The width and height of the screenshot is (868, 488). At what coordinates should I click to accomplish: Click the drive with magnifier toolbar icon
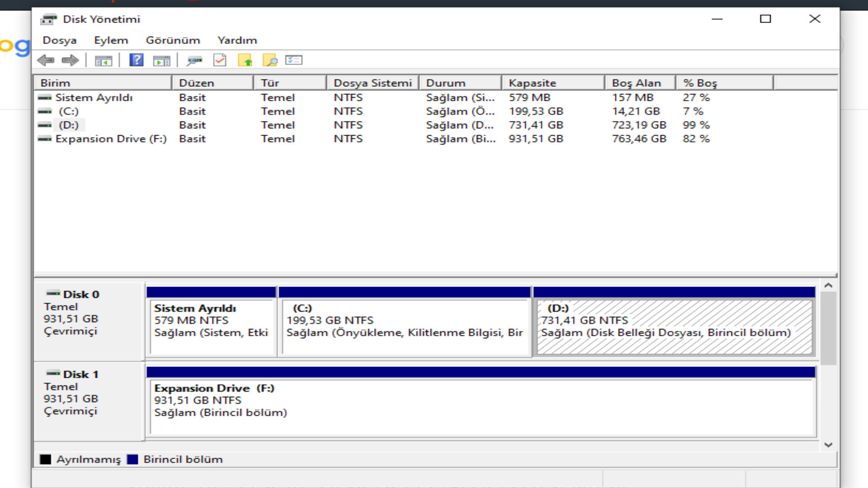[194, 60]
